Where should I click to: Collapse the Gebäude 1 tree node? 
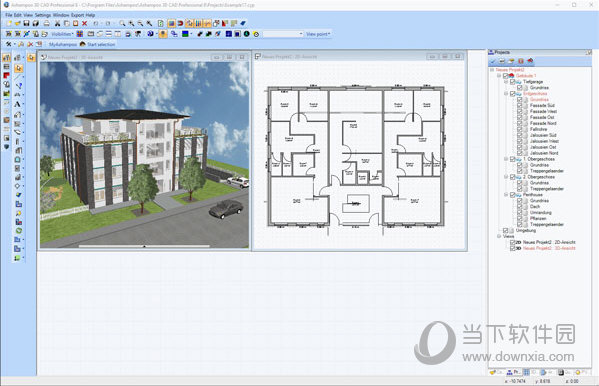pos(499,76)
